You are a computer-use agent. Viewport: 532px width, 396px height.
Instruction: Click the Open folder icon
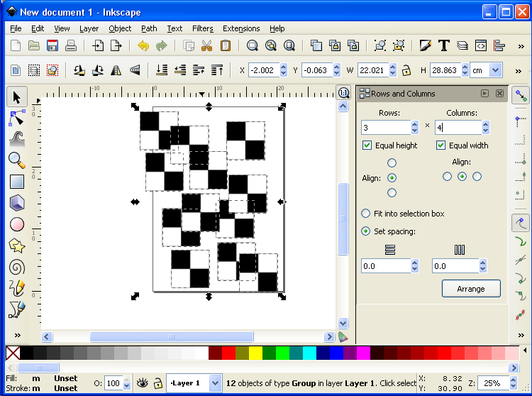tap(34, 45)
